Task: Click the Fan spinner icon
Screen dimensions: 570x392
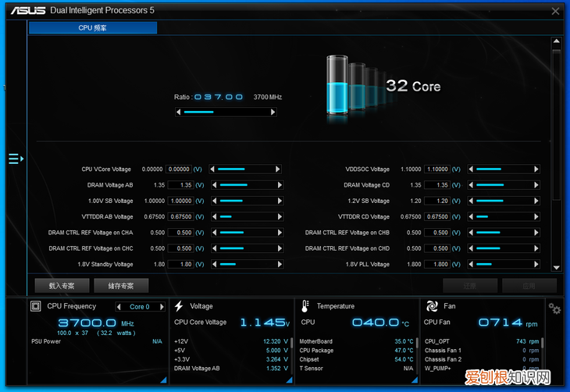Action: [431, 306]
